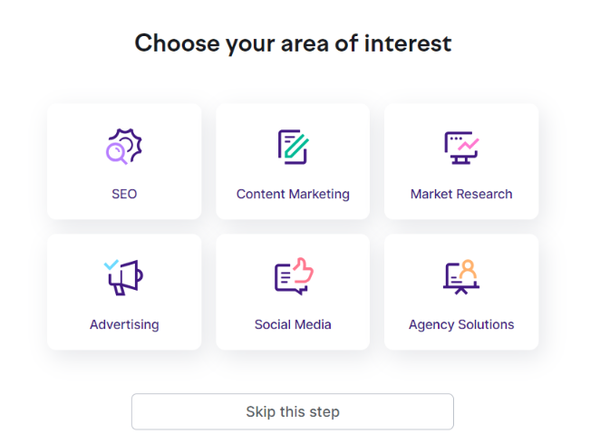Choose the Content Marketing interest card
This screenshot has width=600, height=442.
pyautogui.click(x=293, y=170)
